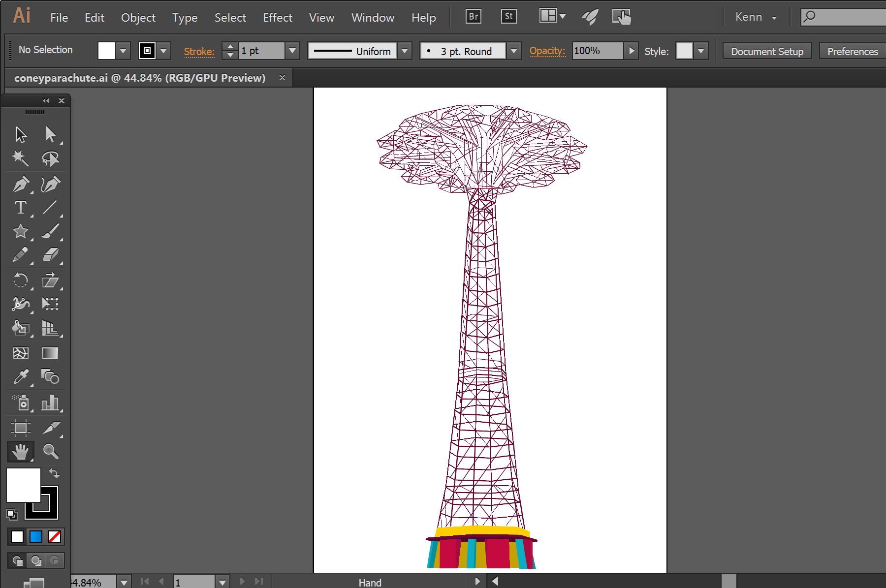Select the Paintbrush tool

click(x=50, y=231)
